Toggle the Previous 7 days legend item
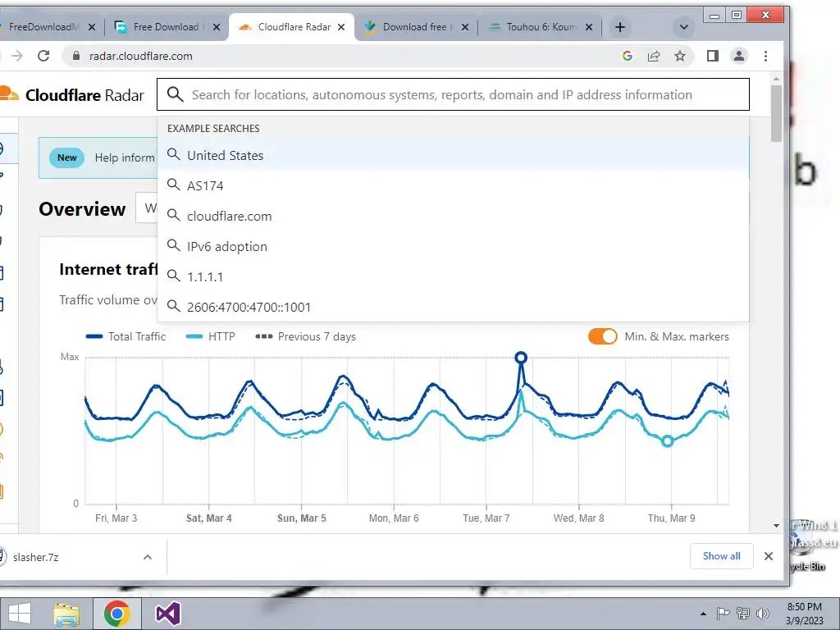The height and width of the screenshot is (630, 840). pyautogui.click(x=305, y=336)
